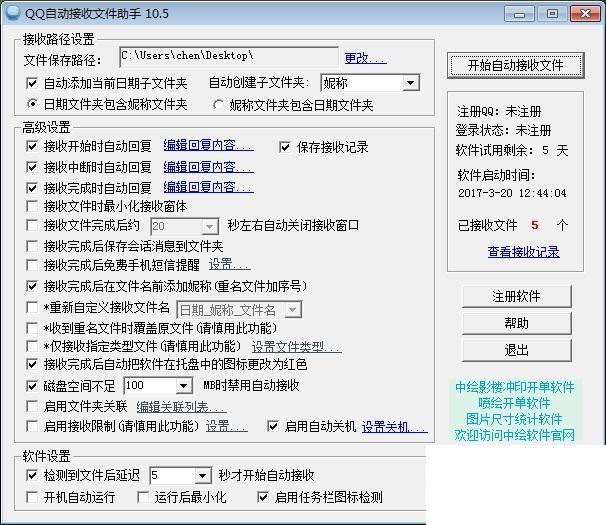Toggle 启用自动关机 checkbox
606x525 pixels.
click(273, 426)
